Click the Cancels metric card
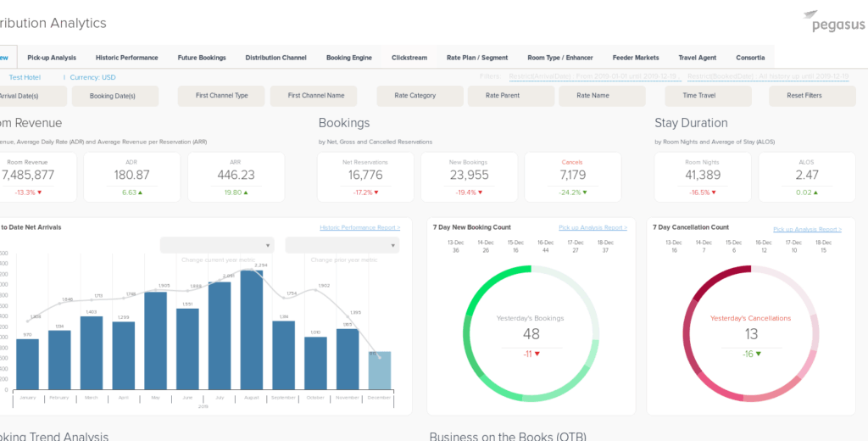Image resolution: width=868 pixels, height=441 pixels. coord(572,176)
